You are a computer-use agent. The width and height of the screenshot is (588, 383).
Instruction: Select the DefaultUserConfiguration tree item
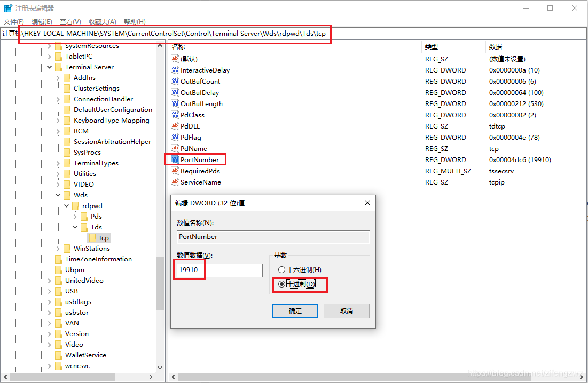coord(113,110)
